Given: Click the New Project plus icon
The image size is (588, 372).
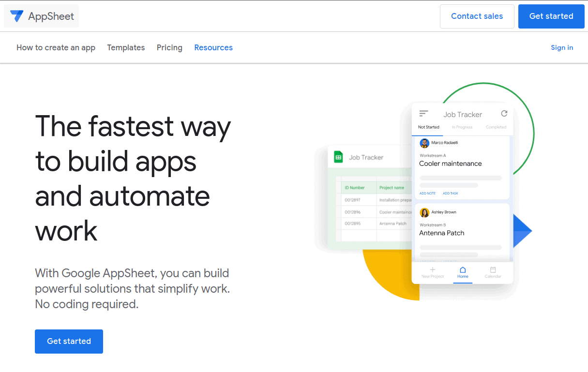Looking at the screenshot, I should (433, 269).
